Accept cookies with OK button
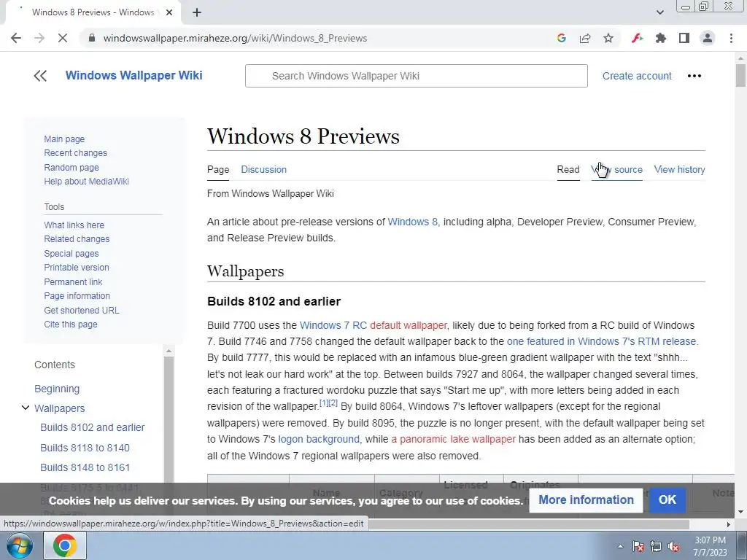This screenshot has height=560, width=747. [x=667, y=500]
